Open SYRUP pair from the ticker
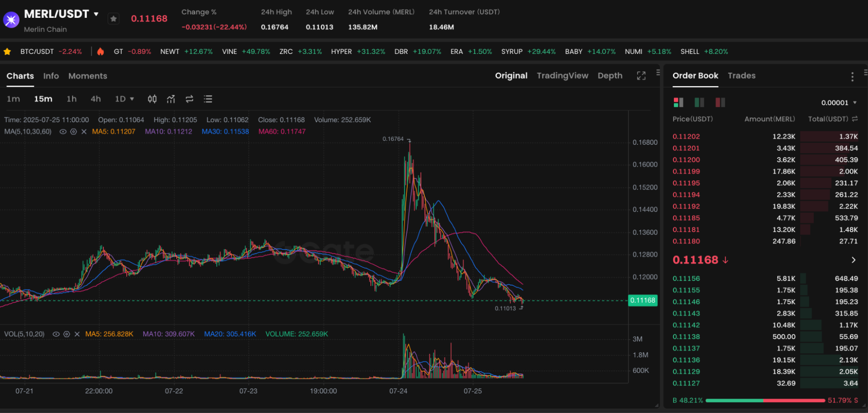Image resolution: width=868 pixels, height=413 pixels. [528, 51]
